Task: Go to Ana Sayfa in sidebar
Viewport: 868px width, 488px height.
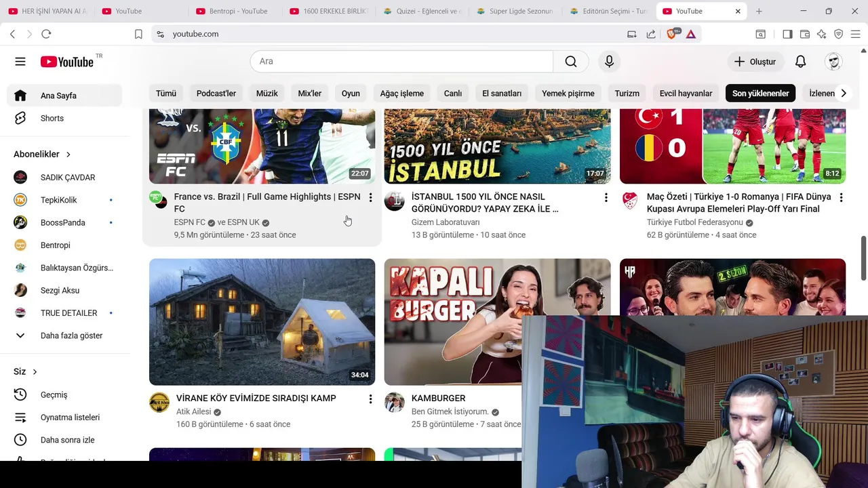Action: point(64,96)
